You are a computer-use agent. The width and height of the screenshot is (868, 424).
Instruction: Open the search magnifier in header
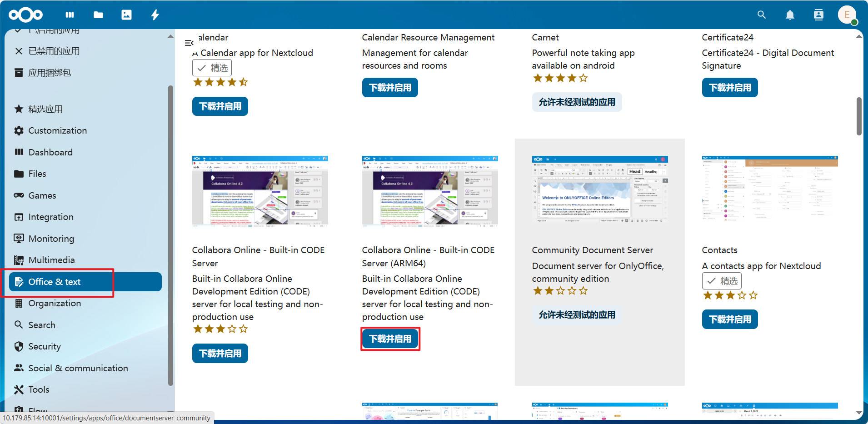click(x=762, y=15)
